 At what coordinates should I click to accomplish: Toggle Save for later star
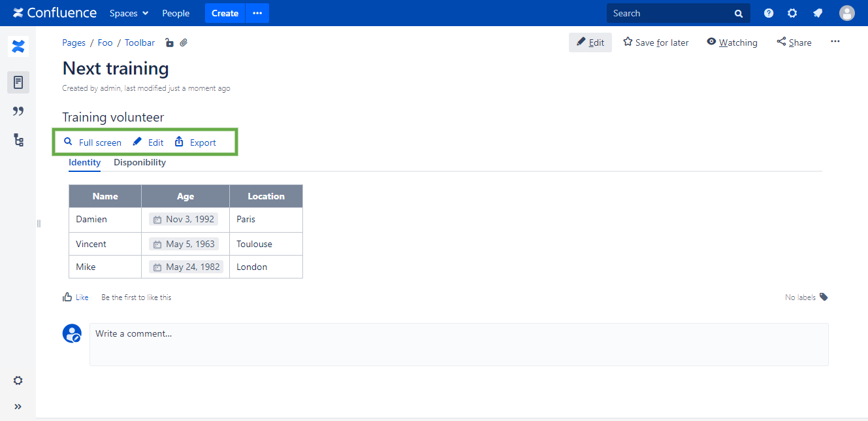coord(656,42)
